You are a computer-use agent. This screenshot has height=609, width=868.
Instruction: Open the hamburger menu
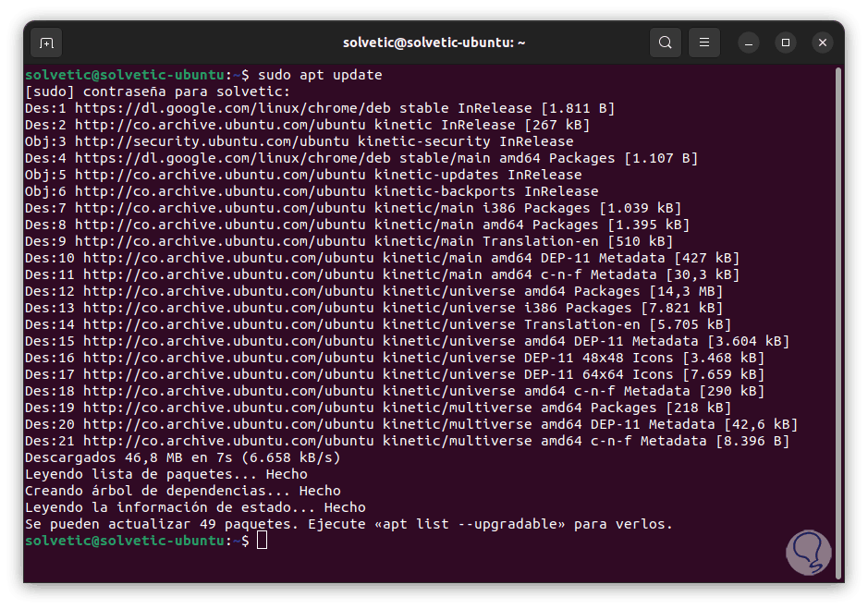pos(703,43)
